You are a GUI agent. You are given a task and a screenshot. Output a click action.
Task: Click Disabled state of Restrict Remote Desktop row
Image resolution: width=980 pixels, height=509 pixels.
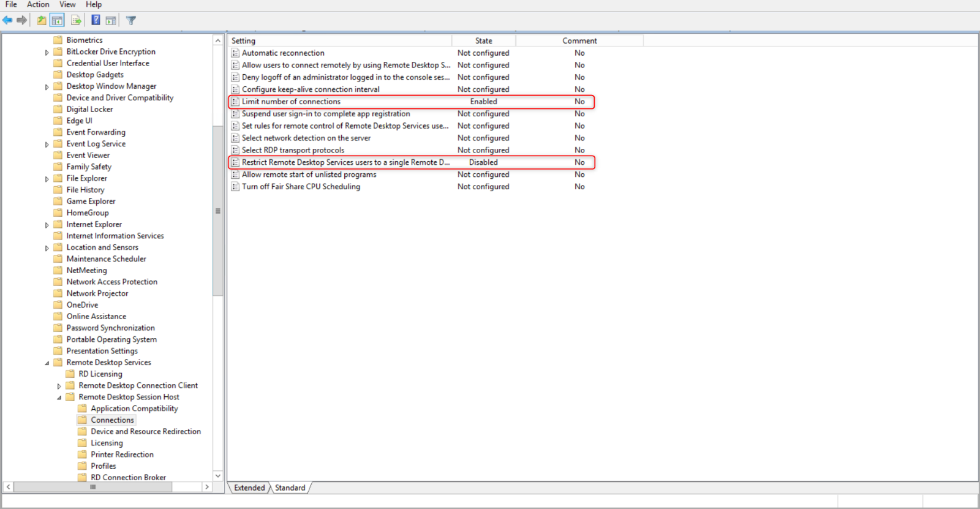coord(483,162)
